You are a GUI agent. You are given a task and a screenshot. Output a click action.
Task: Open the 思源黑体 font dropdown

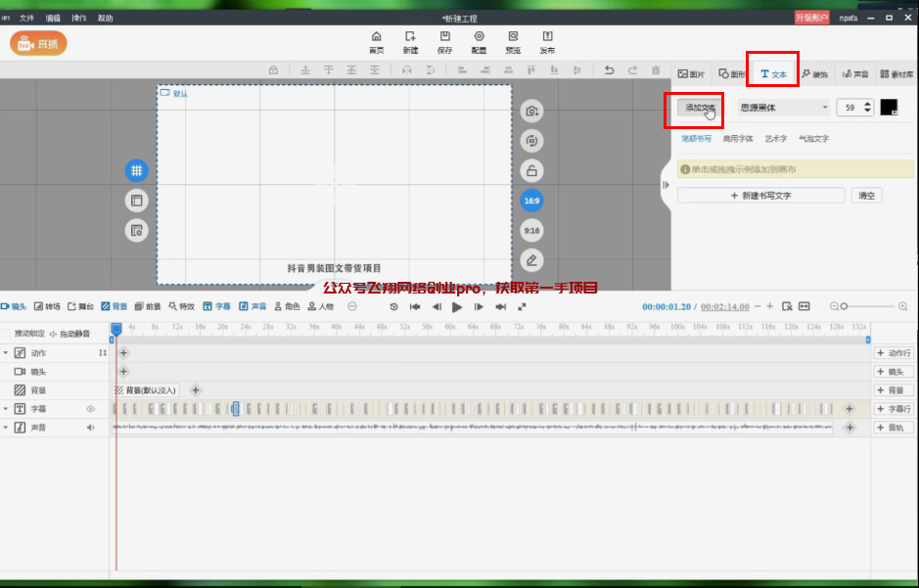(783, 108)
